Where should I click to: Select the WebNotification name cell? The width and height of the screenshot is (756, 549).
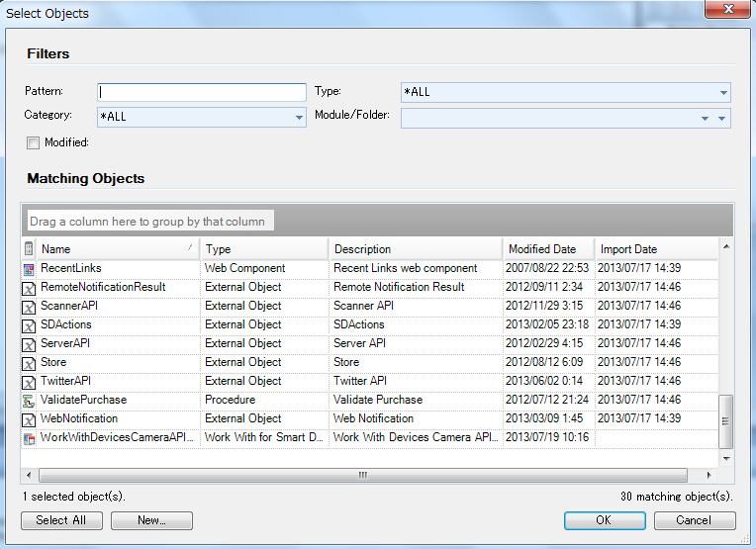pos(79,418)
